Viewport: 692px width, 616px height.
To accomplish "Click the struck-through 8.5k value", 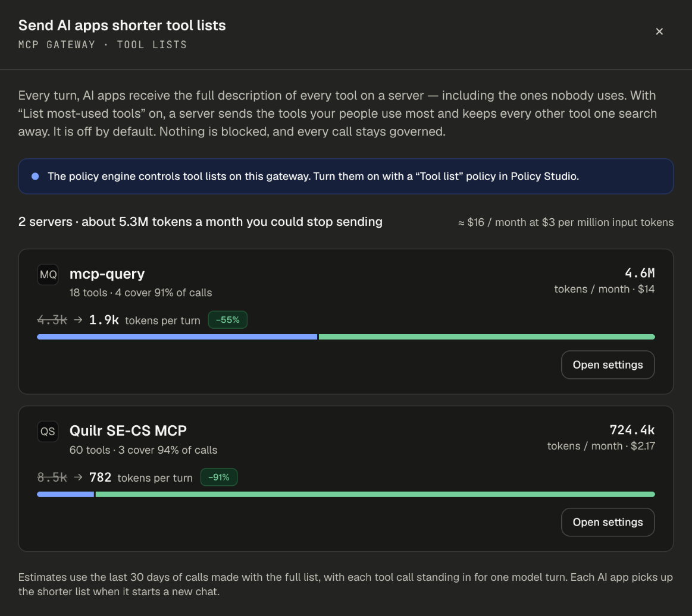I will pos(52,477).
